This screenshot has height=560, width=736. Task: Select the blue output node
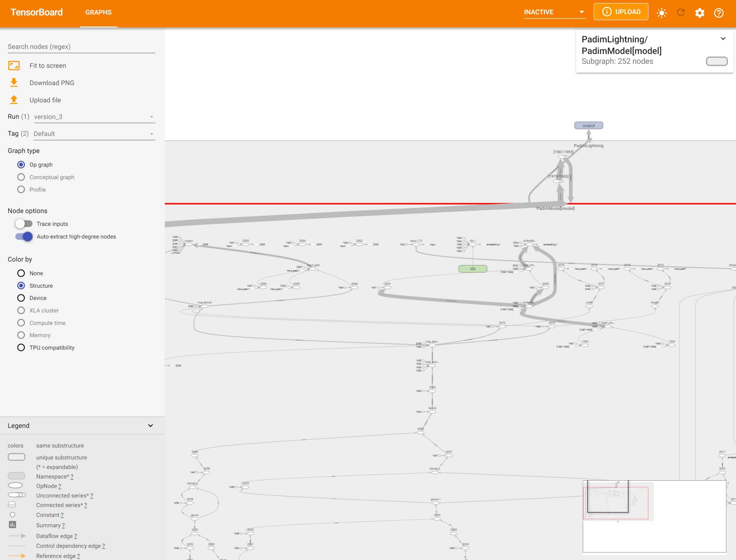588,126
